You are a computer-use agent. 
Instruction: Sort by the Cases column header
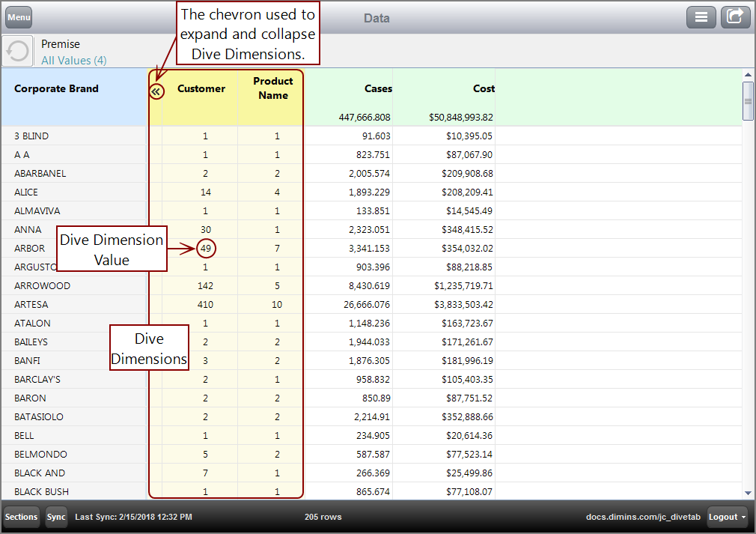(x=378, y=88)
